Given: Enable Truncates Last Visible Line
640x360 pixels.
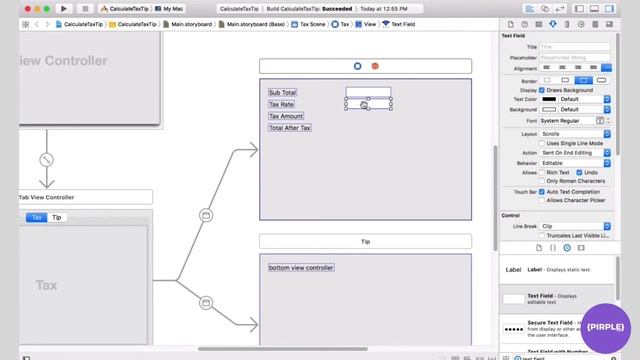Looking at the screenshot, I should (x=542, y=236).
